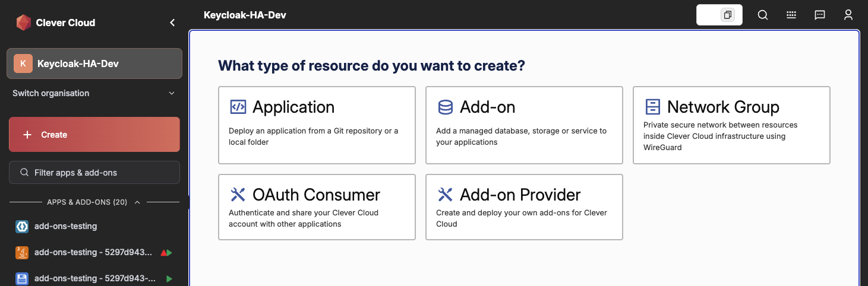
Task: Click the Keycloak-HA-Dev header title
Action: 245,15
